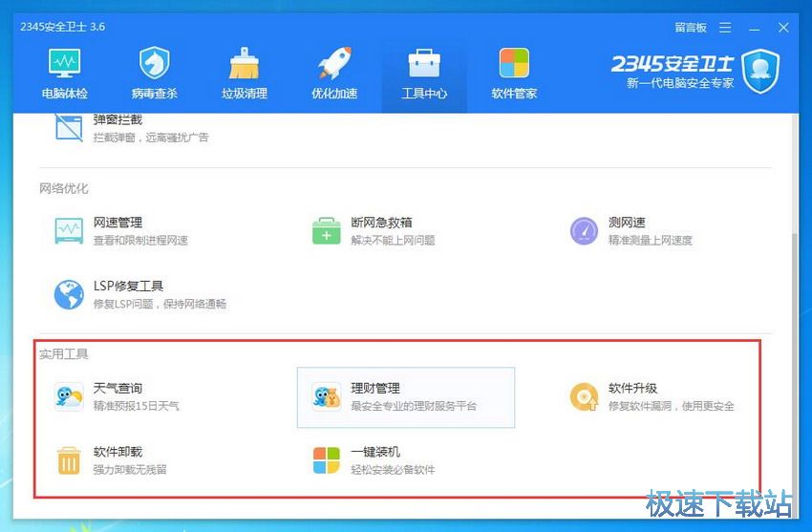Open LSP修复工具 tool title
This screenshot has width=812, height=532.
pyautogui.click(x=128, y=287)
